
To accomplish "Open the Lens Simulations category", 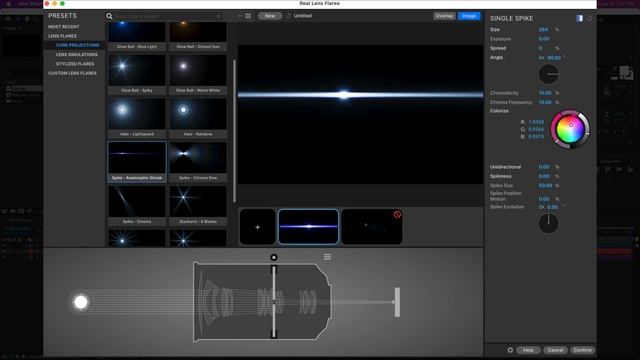I will (x=77, y=54).
